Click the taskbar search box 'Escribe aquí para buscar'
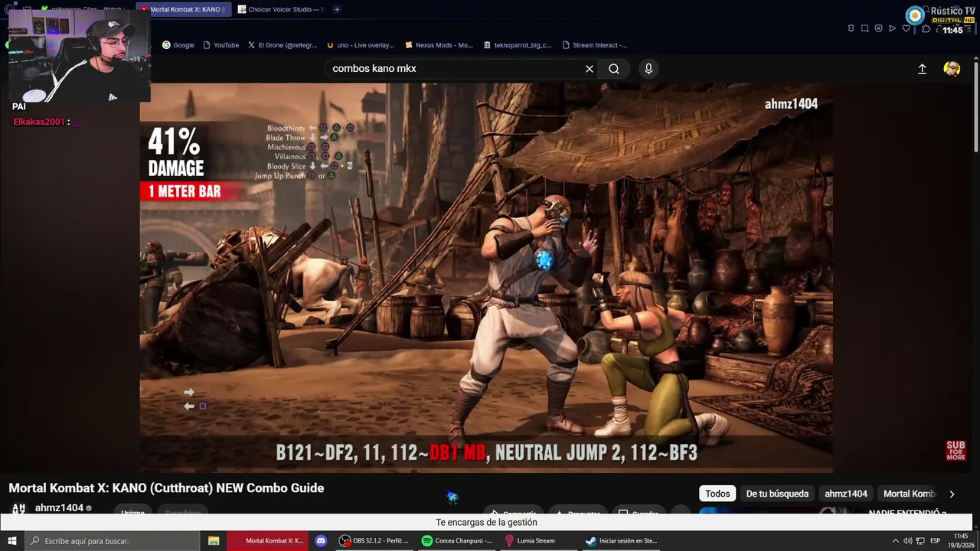The width and height of the screenshot is (980, 551). pos(113,541)
